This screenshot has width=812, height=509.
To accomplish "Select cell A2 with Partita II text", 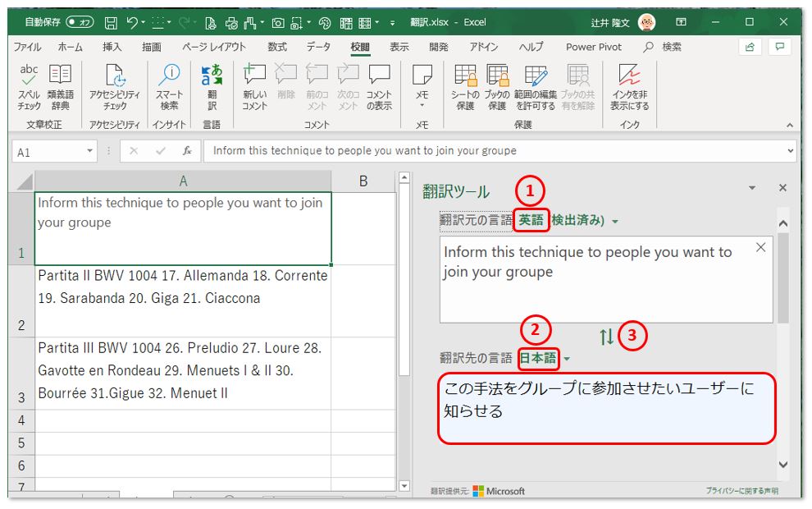I will pyautogui.click(x=183, y=300).
